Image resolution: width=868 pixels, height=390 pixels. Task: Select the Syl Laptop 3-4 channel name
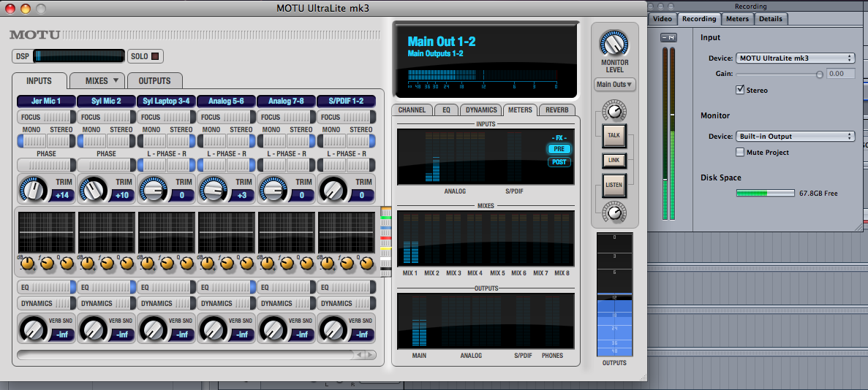167,102
